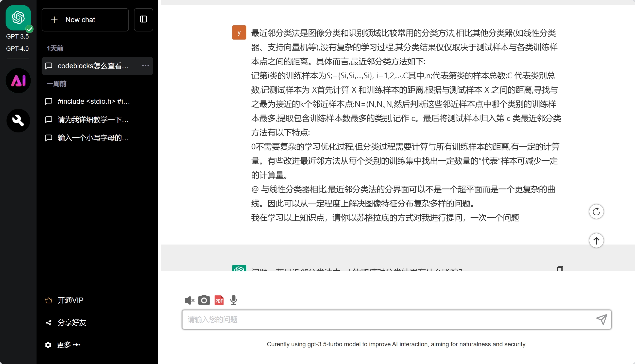Open the colorful AI tools icon

[x=18, y=81]
